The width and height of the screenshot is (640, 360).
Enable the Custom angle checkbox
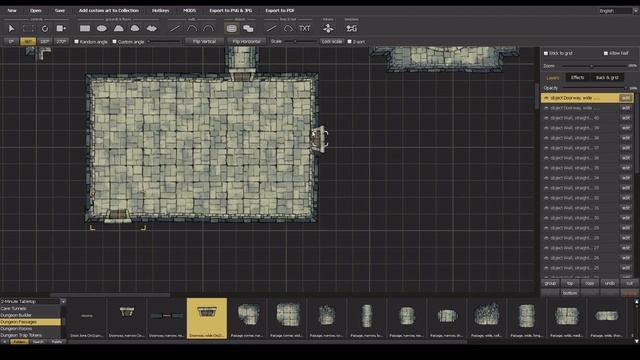114,42
